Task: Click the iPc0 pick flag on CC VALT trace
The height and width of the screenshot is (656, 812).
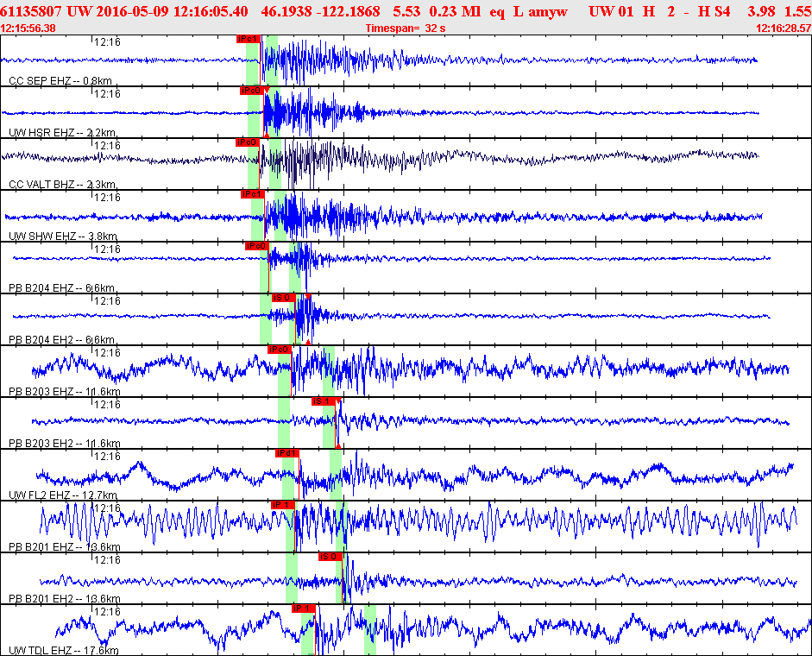Action: [247, 142]
